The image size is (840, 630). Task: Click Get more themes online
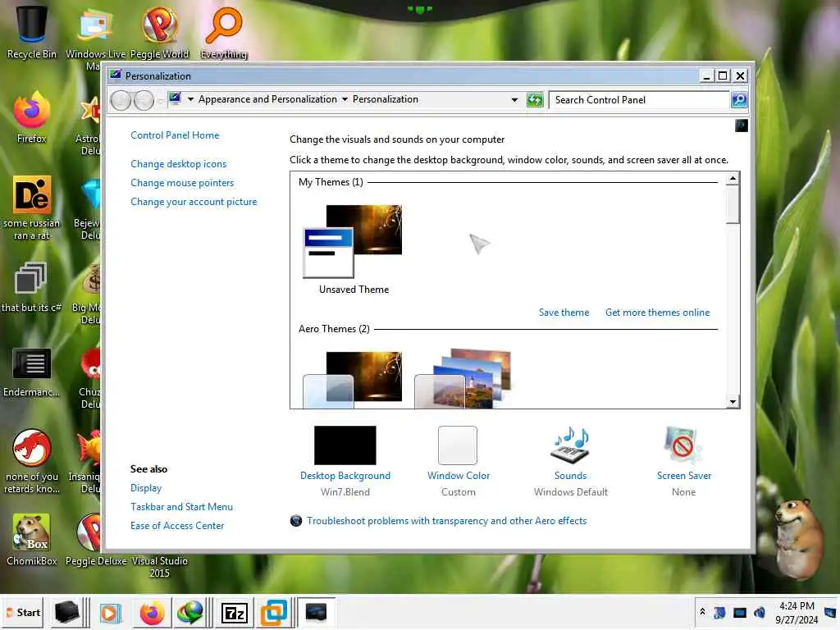[657, 313]
